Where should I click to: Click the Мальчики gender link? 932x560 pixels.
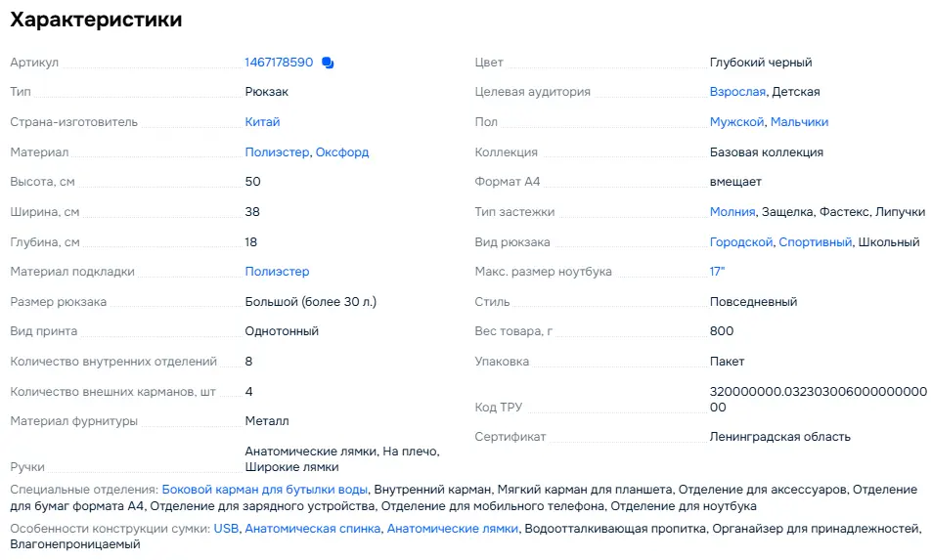point(799,122)
